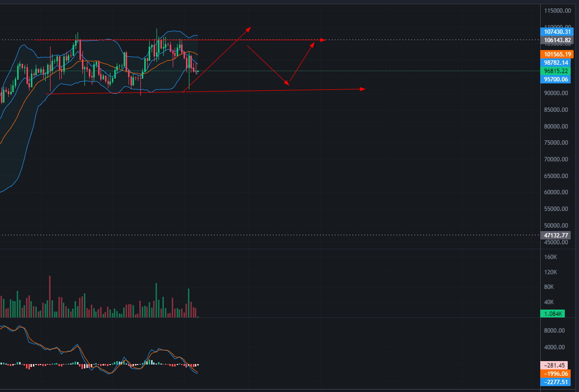Screen dimensions: 579x392
Task: Select the gray 106143.82 horizontal line label
Action: pyautogui.click(x=556, y=40)
